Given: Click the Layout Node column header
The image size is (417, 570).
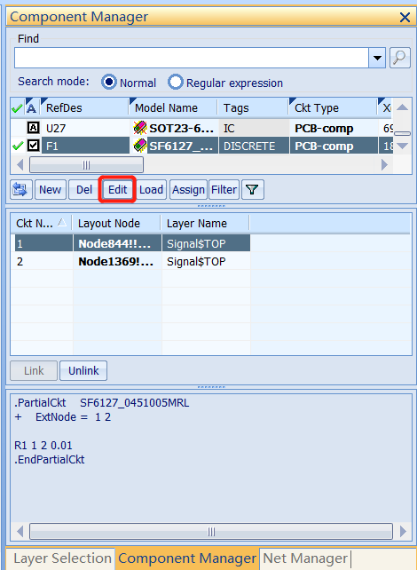Looking at the screenshot, I should [117, 223].
